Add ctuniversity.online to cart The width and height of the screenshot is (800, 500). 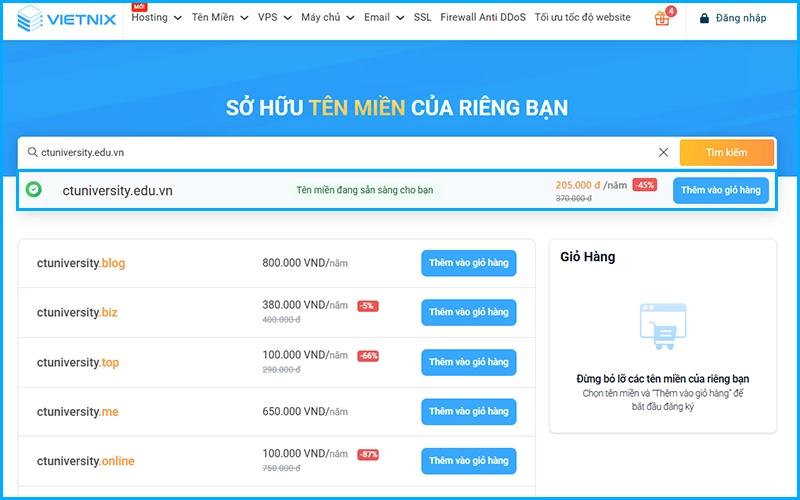click(468, 461)
